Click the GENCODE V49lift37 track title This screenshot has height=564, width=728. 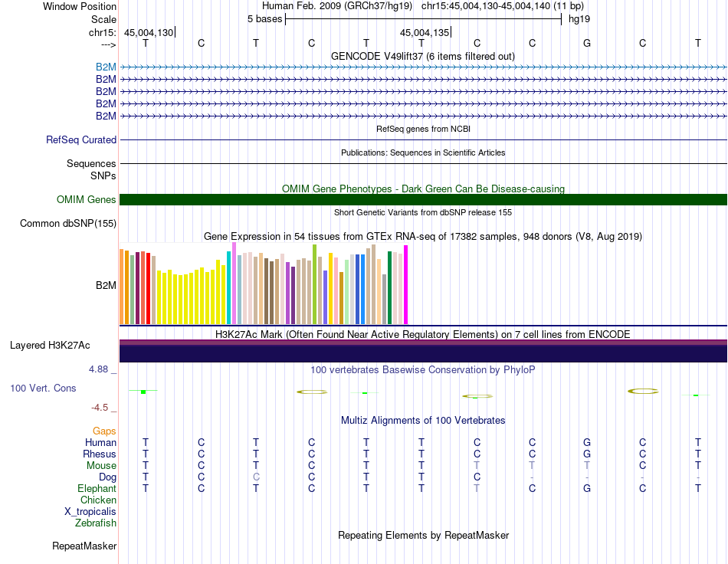tap(423, 57)
